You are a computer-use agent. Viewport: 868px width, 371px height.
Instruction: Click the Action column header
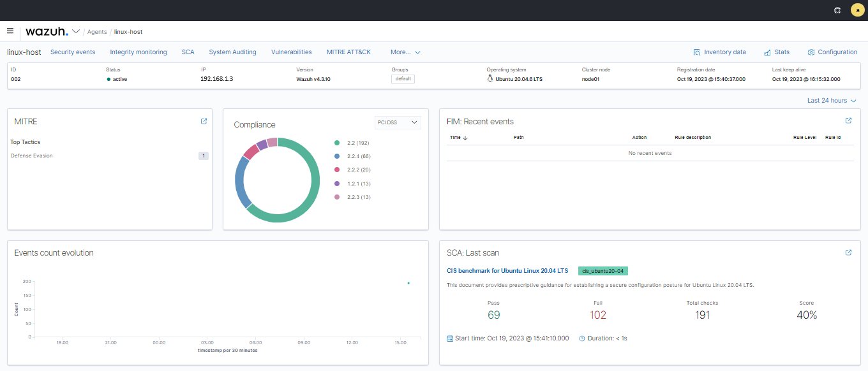(640, 137)
